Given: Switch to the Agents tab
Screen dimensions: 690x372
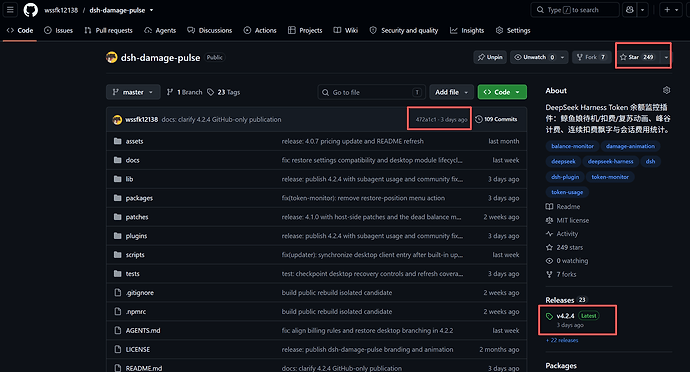Looking at the screenshot, I should (x=160, y=30).
